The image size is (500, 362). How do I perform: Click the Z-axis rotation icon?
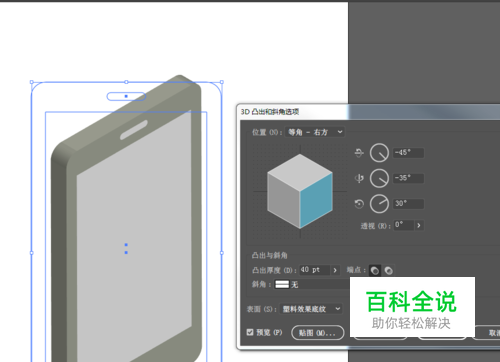[x=359, y=204]
